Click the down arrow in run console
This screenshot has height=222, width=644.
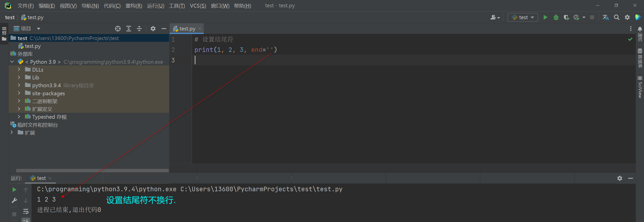26,201
